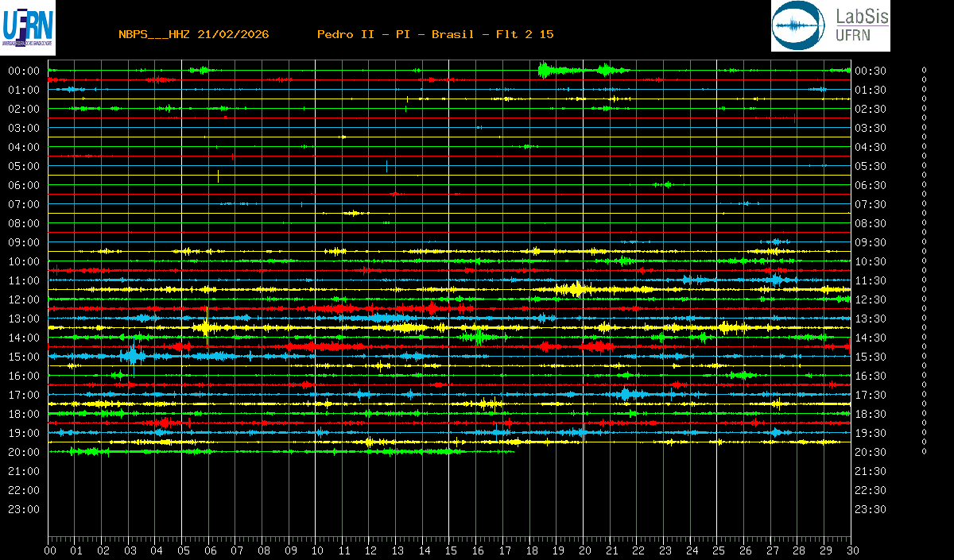954x560 pixels.
Task: Select the 00:30 label on right axis
Action: coord(871,71)
